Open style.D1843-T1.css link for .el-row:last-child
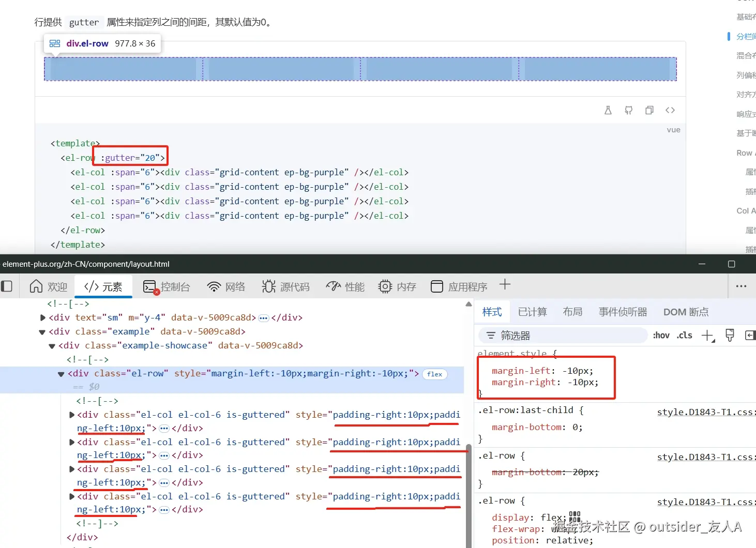This screenshot has height=548, width=756. click(706, 412)
